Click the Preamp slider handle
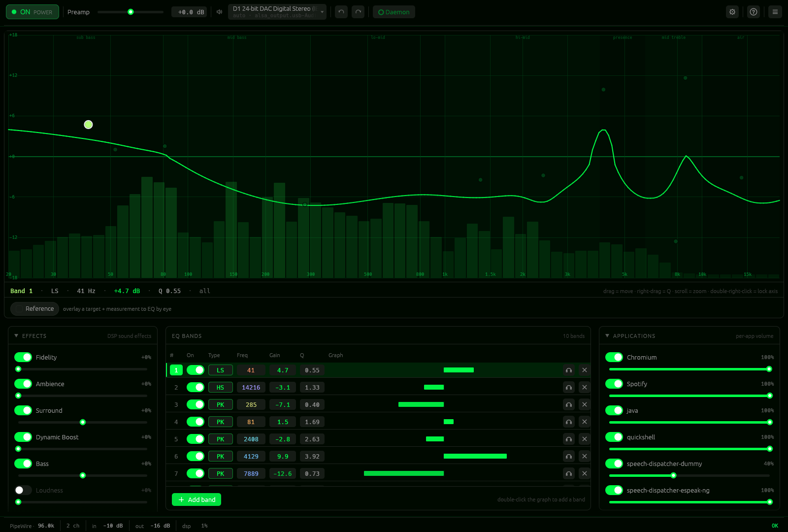This screenshot has height=532, width=788. (x=131, y=12)
